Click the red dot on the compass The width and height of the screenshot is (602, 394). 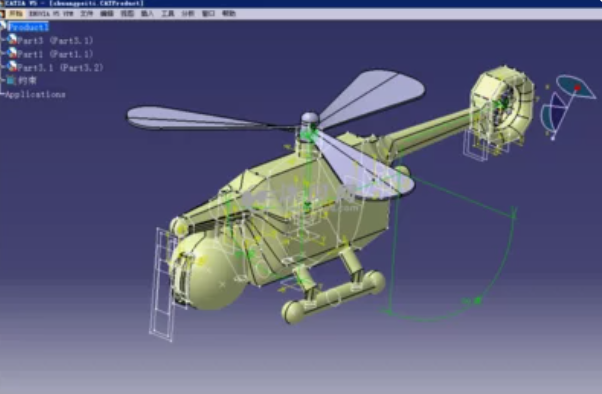pos(577,88)
